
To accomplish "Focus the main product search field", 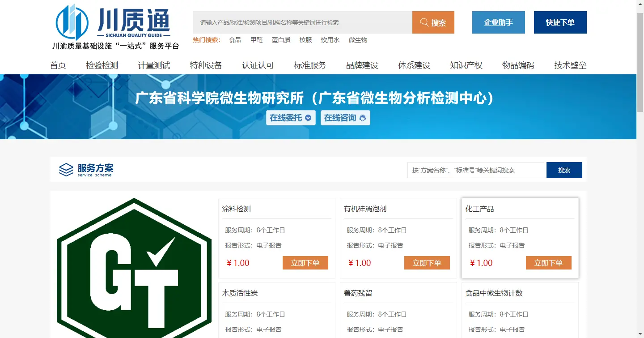I will tap(302, 22).
